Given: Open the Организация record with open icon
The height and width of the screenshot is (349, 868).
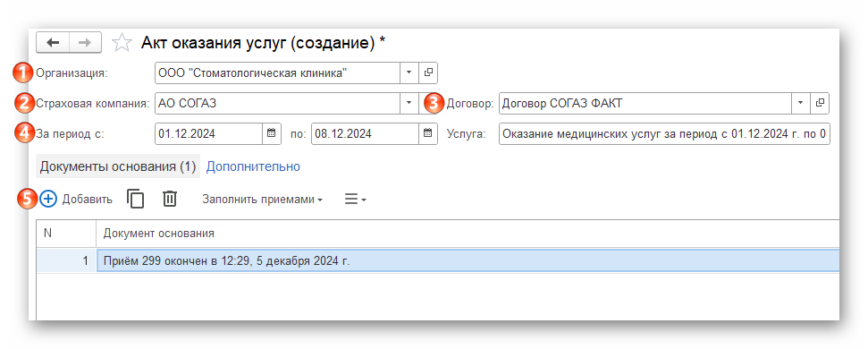Looking at the screenshot, I should coord(428,72).
